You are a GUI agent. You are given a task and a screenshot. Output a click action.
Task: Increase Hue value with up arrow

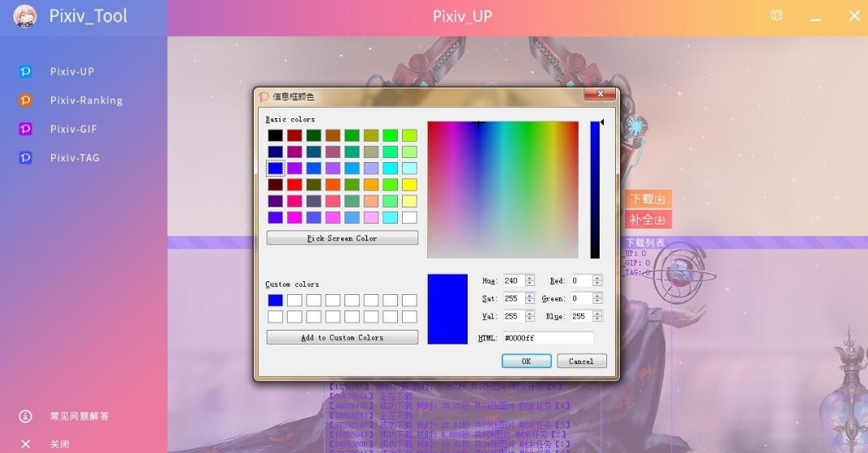pos(530,278)
